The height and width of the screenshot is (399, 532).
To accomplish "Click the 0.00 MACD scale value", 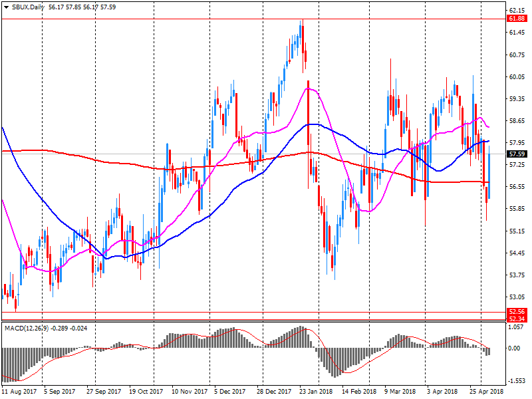I will tap(516, 348).
